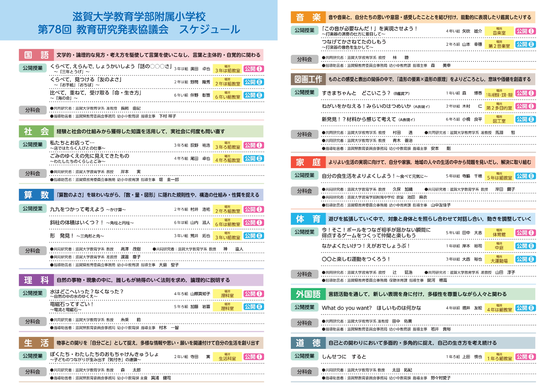Click the 公開Ⅱ badge in the 荒井 拓也 row
Screen dimensions: 555x392
tap(254, 236)
